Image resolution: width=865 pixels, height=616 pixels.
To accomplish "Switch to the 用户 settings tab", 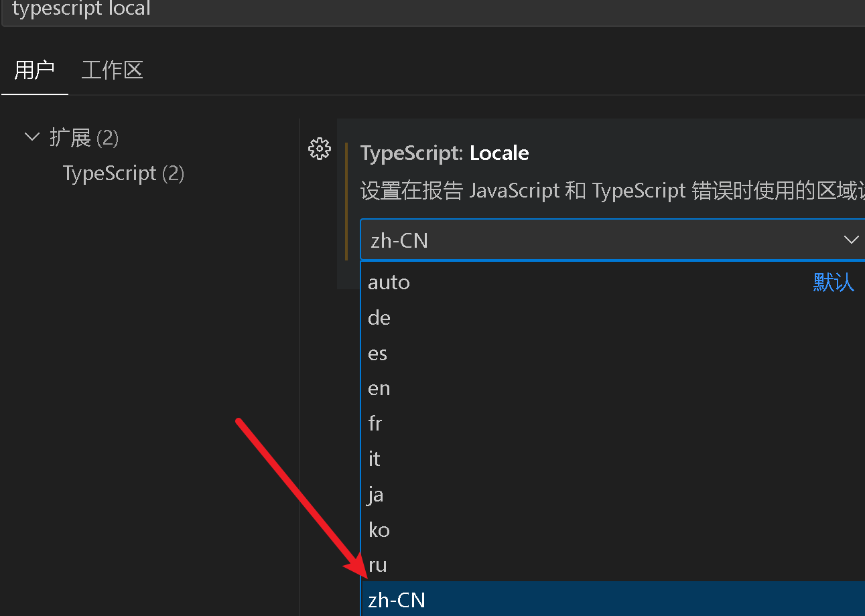I will coord(34,70).
